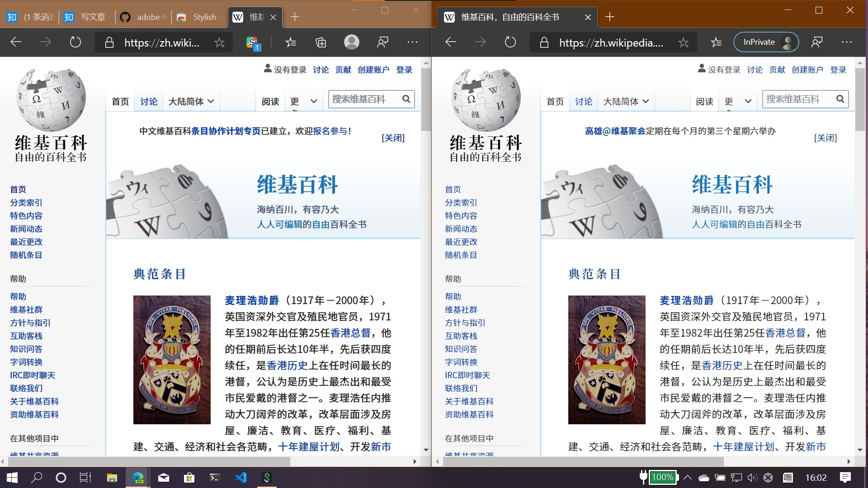
Task: Open Collections icon in left window
Action: [x=321, y=42]
